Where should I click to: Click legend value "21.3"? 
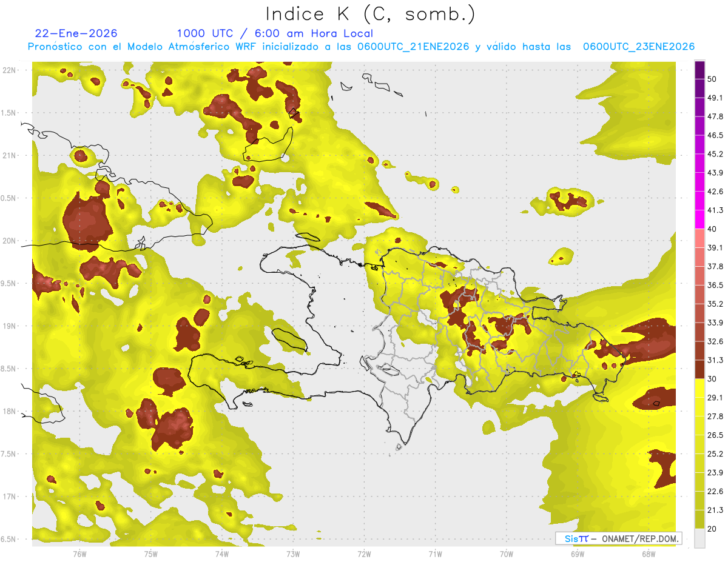click(715, 510)
